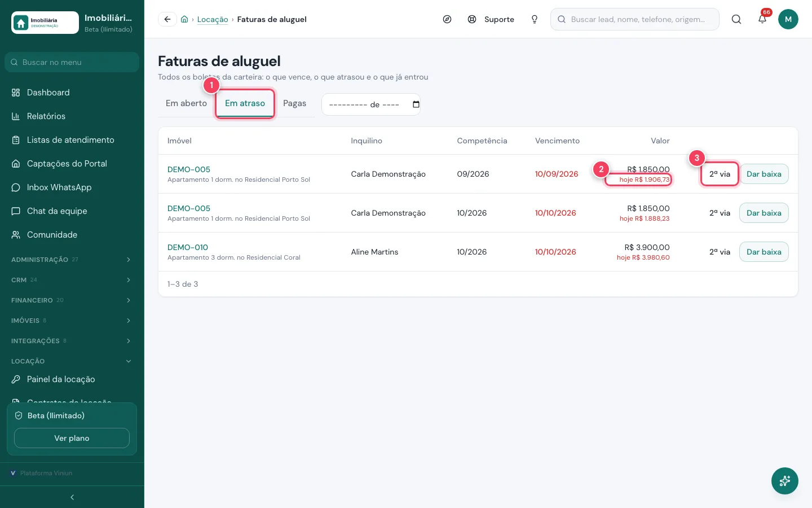This screenshot has height=508, width=812.
Task: Open Listas de atendimento
Action: [x=72, y=140]
